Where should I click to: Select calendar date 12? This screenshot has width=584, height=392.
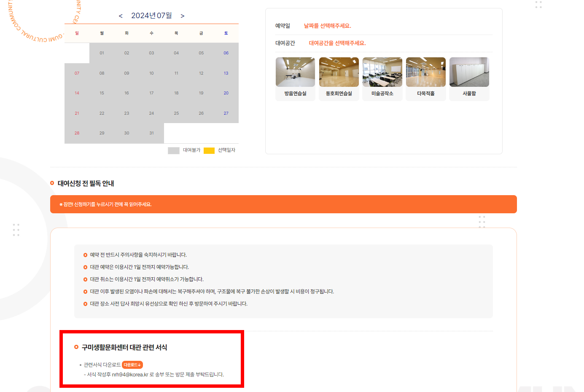[x=201, y=73]
